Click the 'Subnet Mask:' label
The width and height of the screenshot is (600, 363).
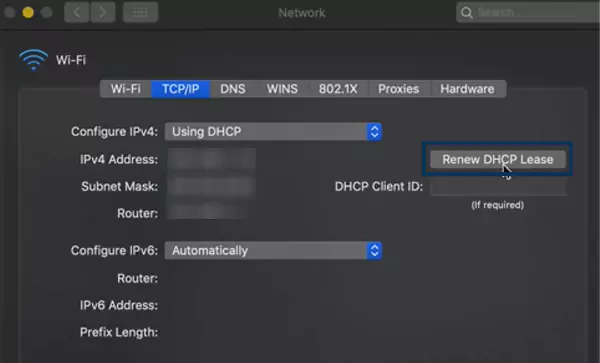119,187
